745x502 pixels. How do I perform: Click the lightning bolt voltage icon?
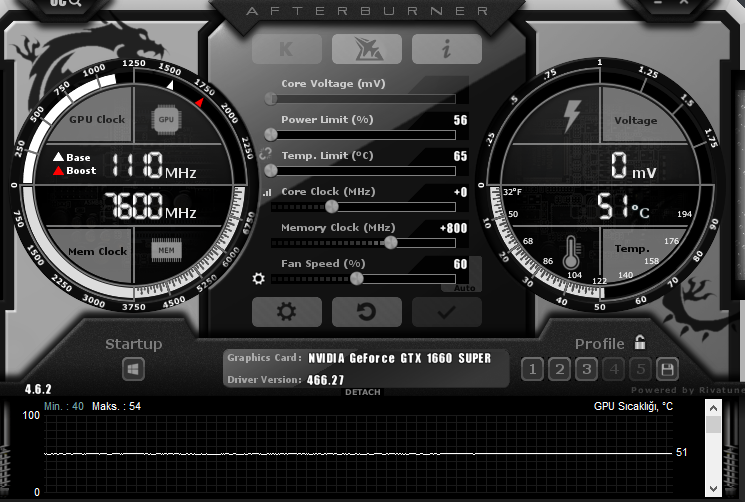[572, 116]
